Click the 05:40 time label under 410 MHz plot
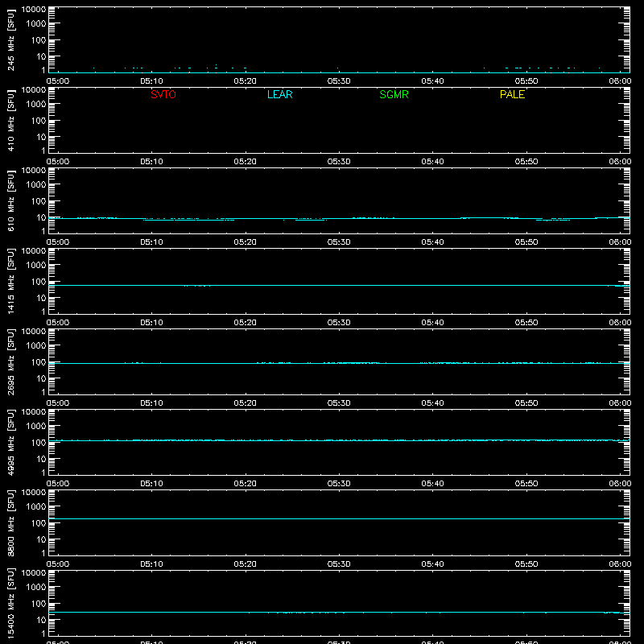Screen dimensions: 644x644 tap(432, 162)
